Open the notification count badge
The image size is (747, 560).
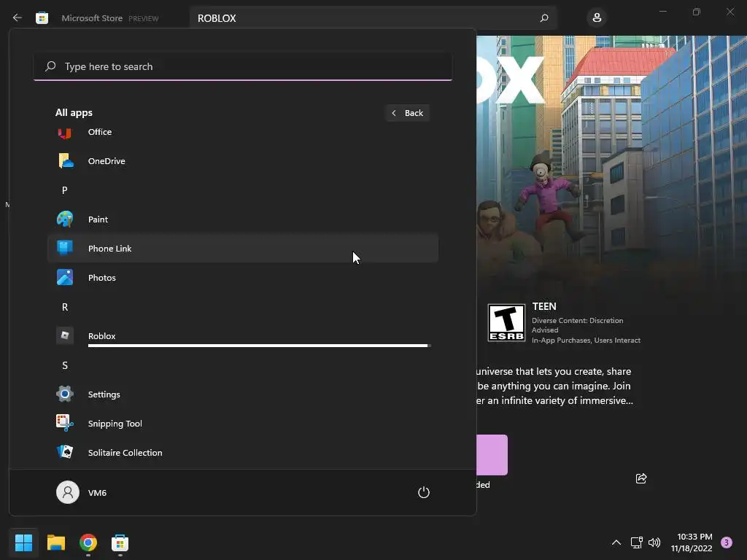727,542
